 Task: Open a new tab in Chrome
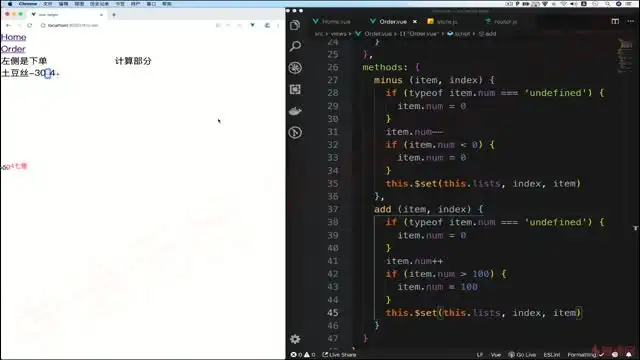114,15
